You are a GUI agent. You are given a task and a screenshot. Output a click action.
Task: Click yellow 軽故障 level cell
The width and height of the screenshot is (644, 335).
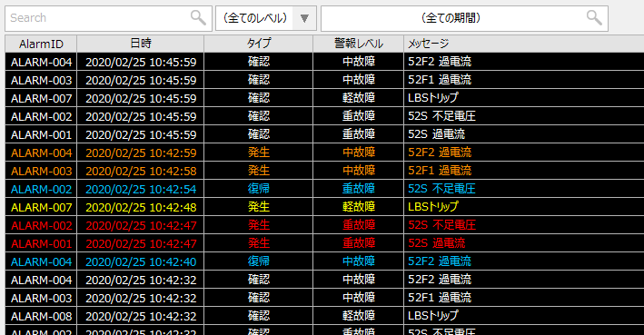[x=358, y=206]
